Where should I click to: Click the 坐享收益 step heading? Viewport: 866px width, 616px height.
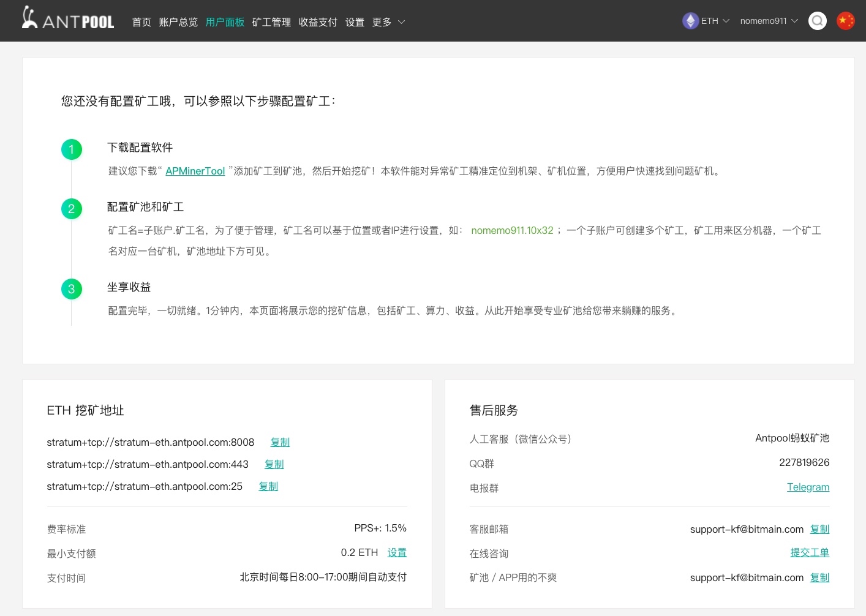(129, 287)
